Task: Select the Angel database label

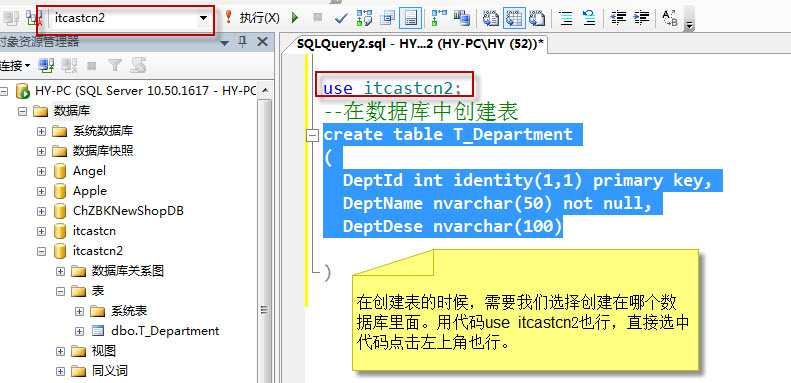Action: tap(89, 171)
